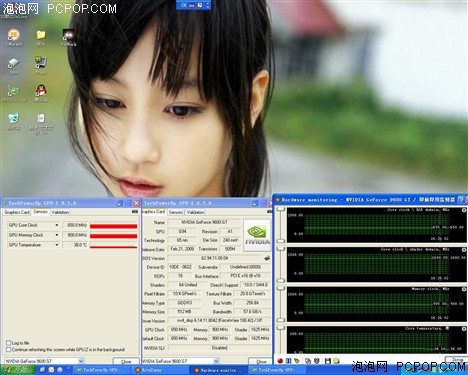Open the GPU Memory Clock sensor dropdown
This screenshot has width=468, height=375.
coord(56,235)
